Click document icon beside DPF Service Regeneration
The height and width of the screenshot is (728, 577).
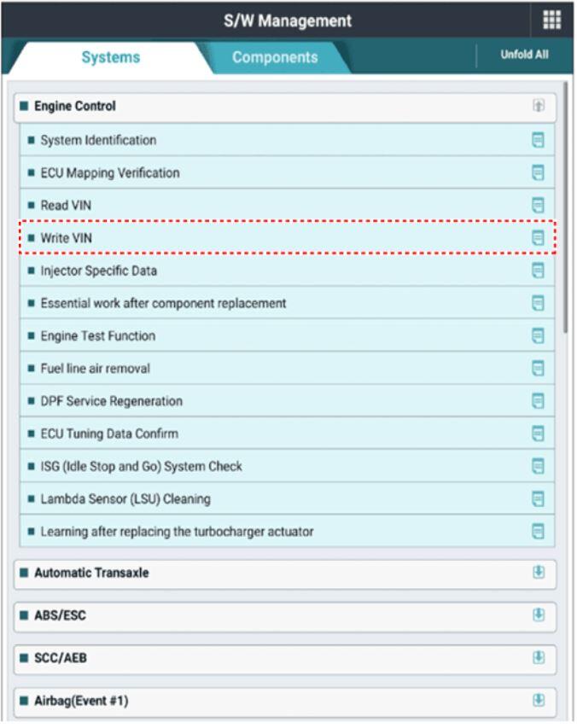point(538,401)
